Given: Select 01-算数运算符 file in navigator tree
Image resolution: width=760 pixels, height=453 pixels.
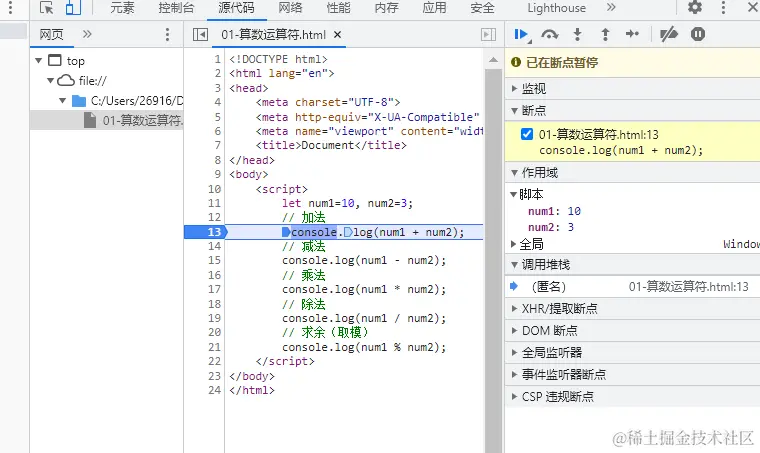Looking at the screenshot, I should pos(107,120).
